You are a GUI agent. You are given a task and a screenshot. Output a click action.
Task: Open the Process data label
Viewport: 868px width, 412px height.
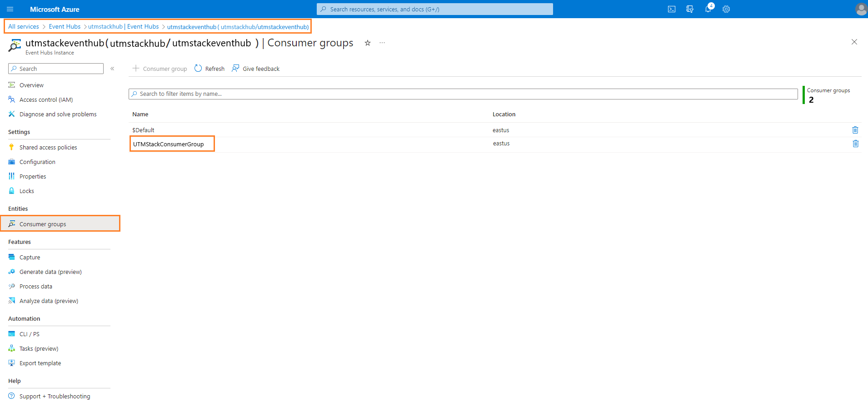36,286
